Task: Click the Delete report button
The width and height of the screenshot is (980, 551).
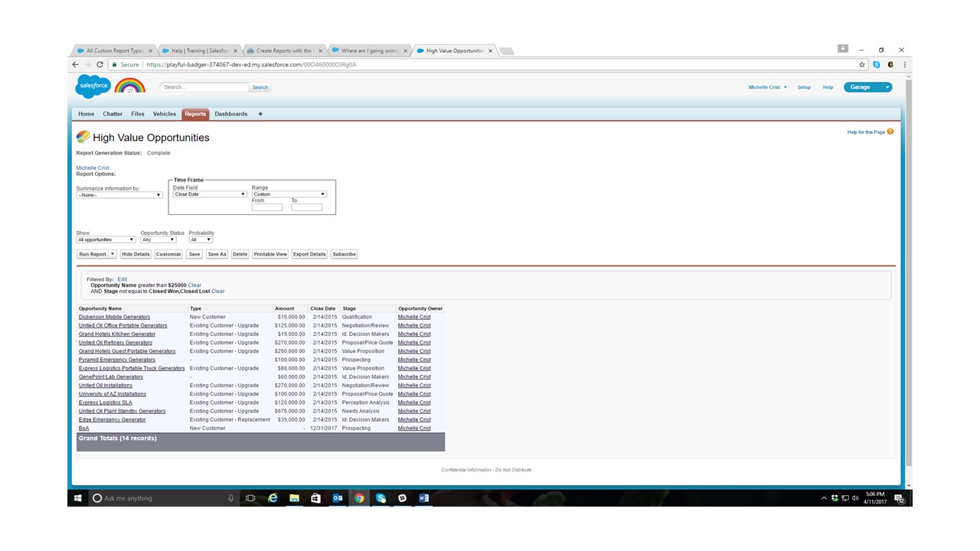Action: pyautogui.click(x=240, y=254)
